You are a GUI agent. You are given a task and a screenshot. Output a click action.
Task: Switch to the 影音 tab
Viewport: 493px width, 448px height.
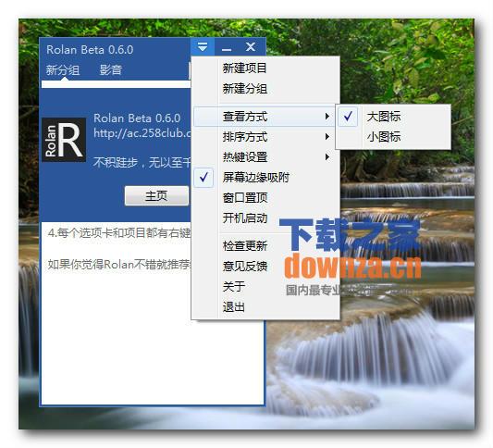coord(111,69)
